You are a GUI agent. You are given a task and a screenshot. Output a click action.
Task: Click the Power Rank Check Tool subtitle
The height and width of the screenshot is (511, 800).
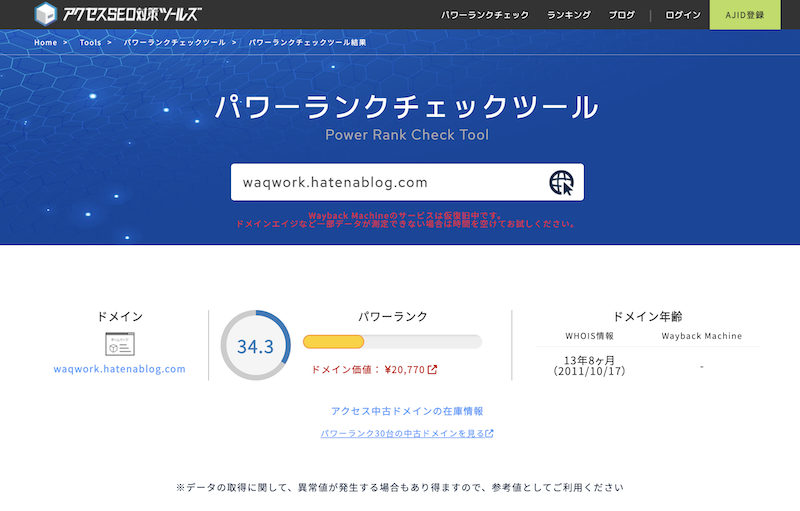pyautogui.click(x=407, y=135)
